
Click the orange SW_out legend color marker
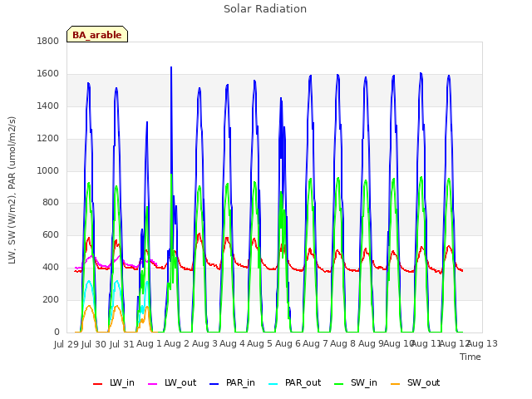coord(396,384)
